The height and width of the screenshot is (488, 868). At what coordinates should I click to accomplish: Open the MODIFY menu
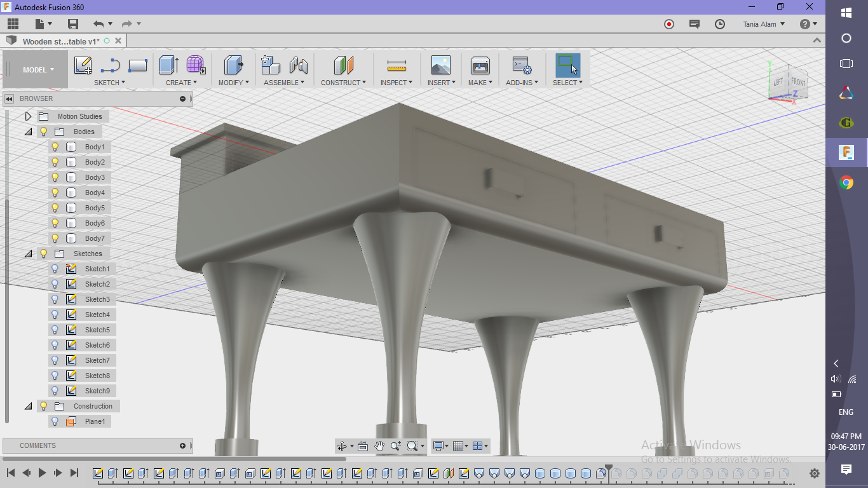pos(234,83)
